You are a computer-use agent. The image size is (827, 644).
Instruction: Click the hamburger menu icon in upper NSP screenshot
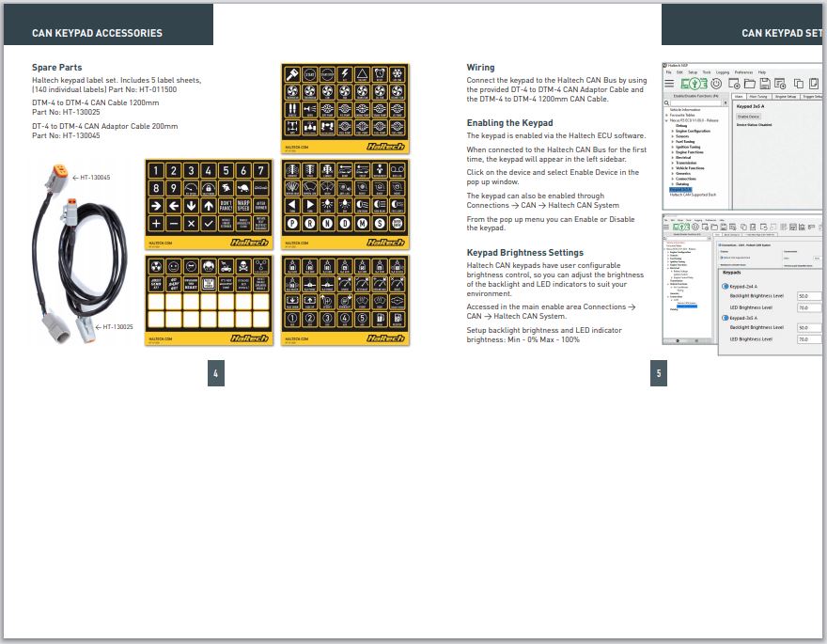[x=669, y=84]
